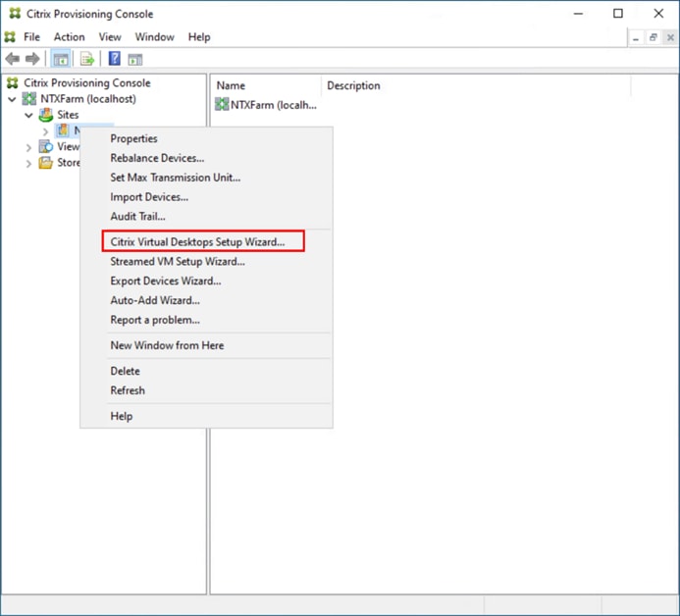
Task: Click the Description column header
Action: 476,85
